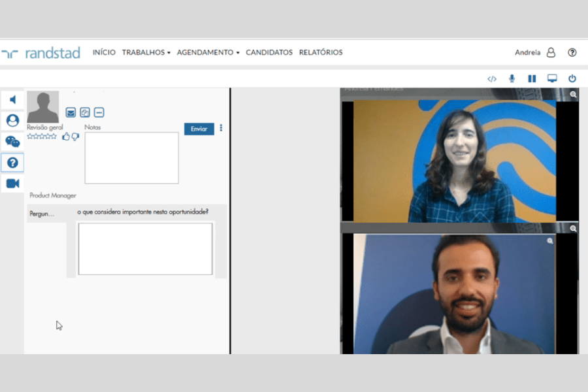Click the speaker icon in left sidebar
This screenshot has height=392, width=588.
12,99
